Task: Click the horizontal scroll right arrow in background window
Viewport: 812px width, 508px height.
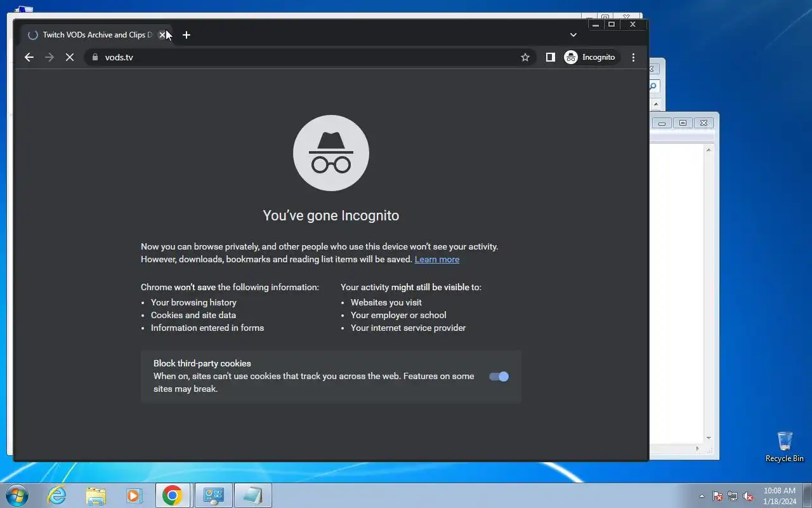Action: pyautogui.click(x=698, y=448)
